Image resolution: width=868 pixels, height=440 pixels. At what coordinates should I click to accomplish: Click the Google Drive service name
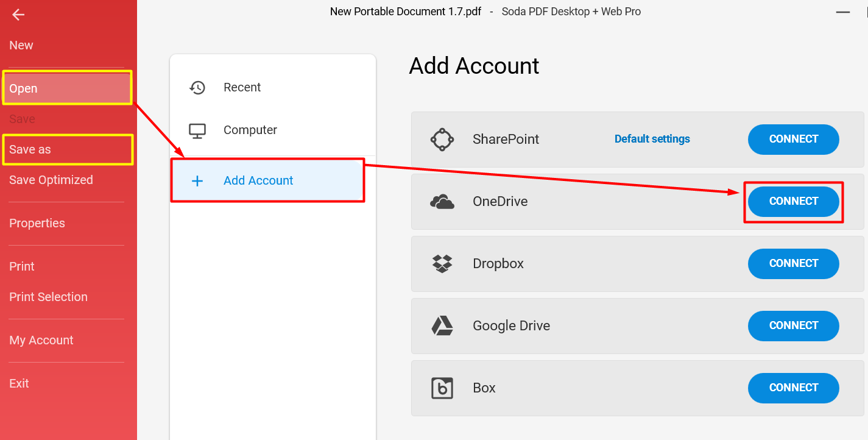coord(512,326)
